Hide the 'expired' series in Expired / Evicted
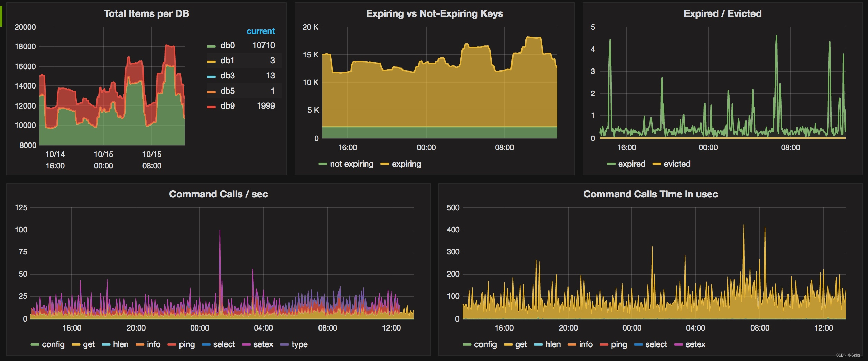868x361 pixels. tap(631, 164)
